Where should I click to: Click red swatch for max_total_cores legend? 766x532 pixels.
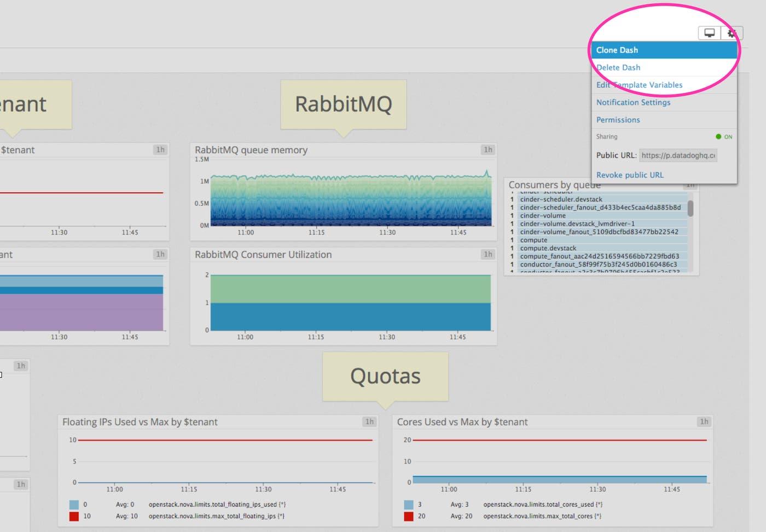tap(409, 516)
